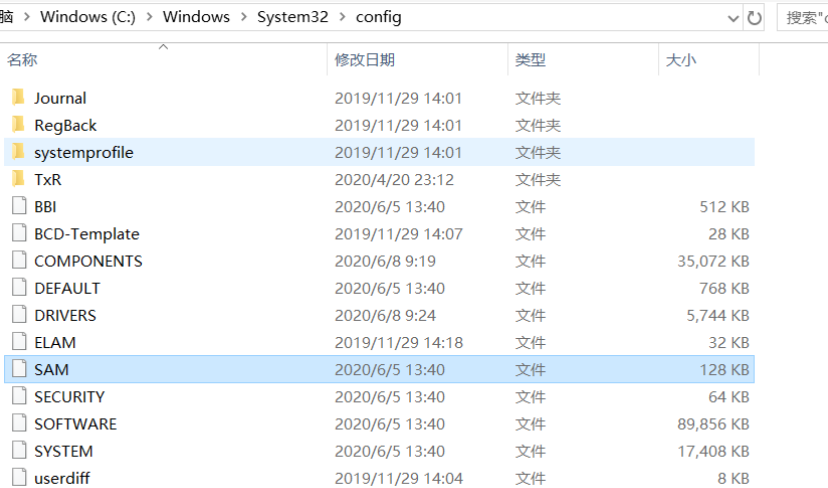Click the userdiff file icon
Viewport: 828px width, 488px height.
tap(19, 477)
